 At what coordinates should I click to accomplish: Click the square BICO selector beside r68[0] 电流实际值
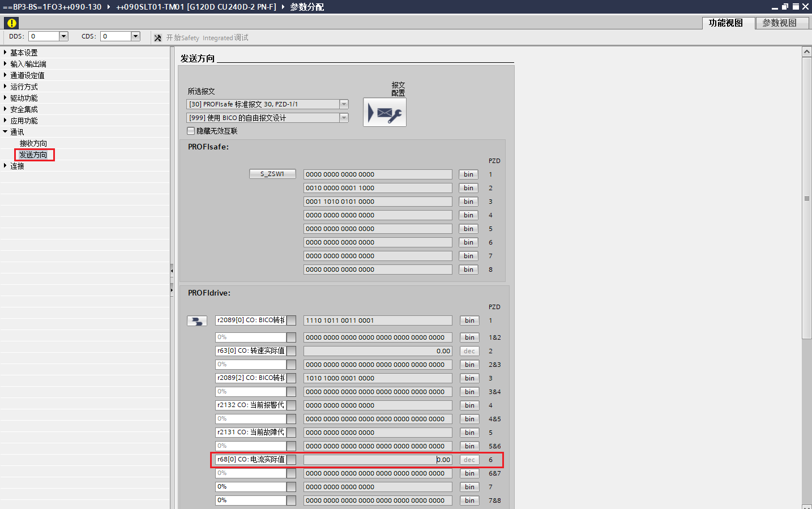pyautogui.click(x=291, y=460)
